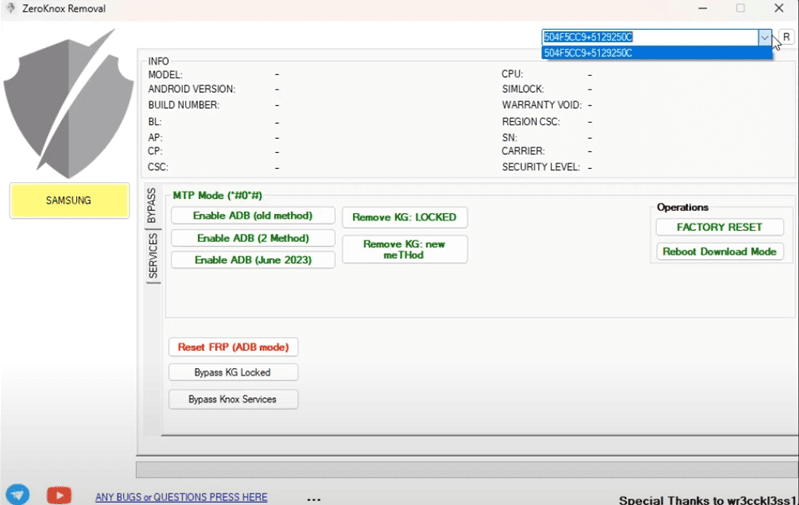Screen dimensions: 799x505
Task: Click Bypass Knox Services button
Action: (233, 399)
